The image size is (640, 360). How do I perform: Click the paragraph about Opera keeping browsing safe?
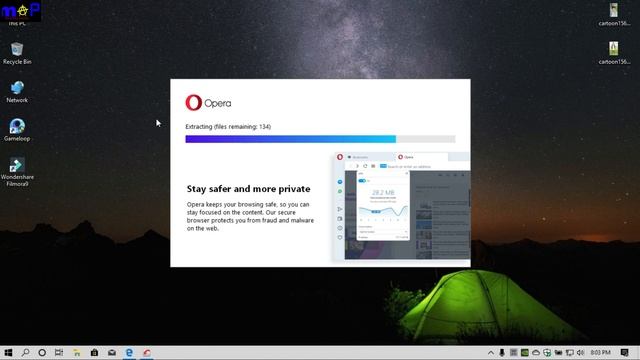click(x=250, y=216)
